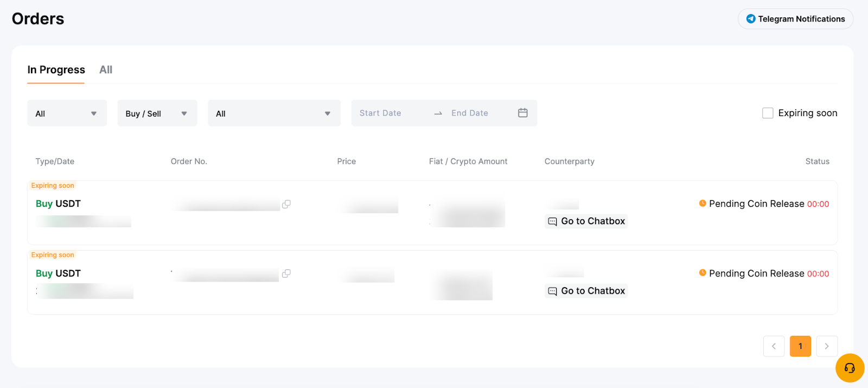Open Telegram Notifications button

coord(795,19)
